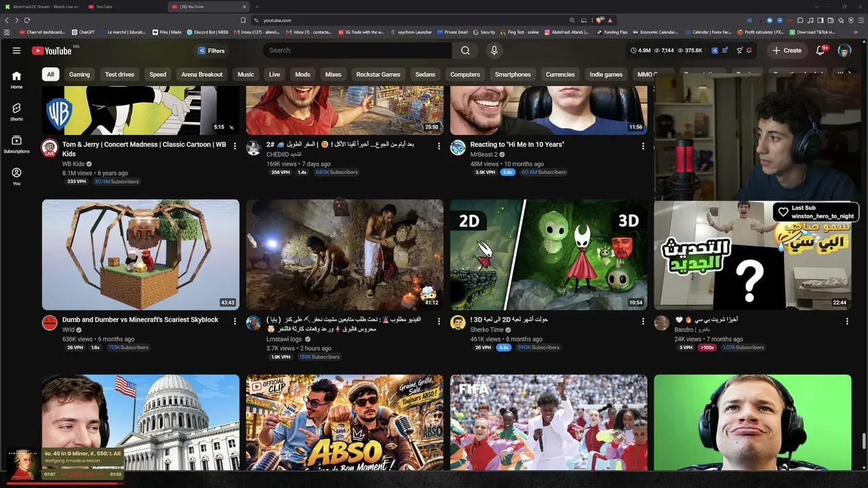This screenshot has width=868, height=488.
Task: Select the Test drives chip
Action: [119, 75]
